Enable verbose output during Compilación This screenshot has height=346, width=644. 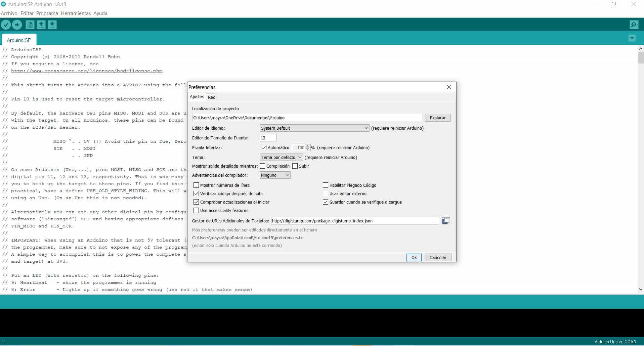(x=262, y=166)
